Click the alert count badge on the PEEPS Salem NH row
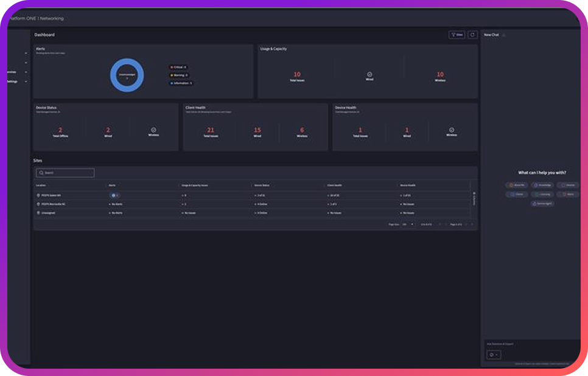The width and height of the screenshot is (588, 376). pyautogui.click(x=113, y=195)
